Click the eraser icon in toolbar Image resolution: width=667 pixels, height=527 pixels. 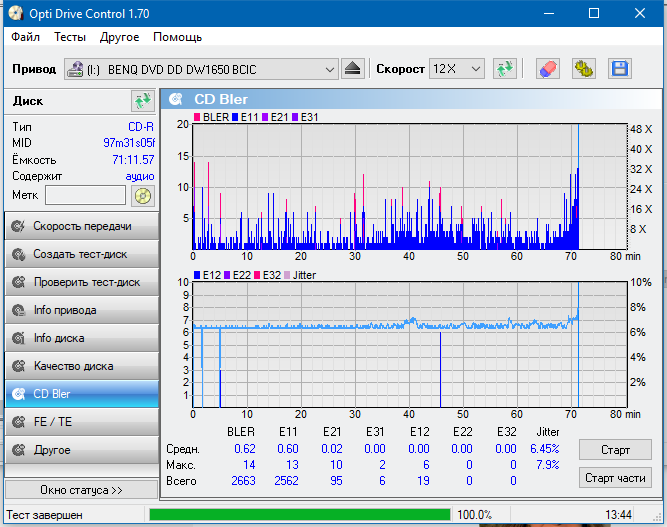pos(547,69)
